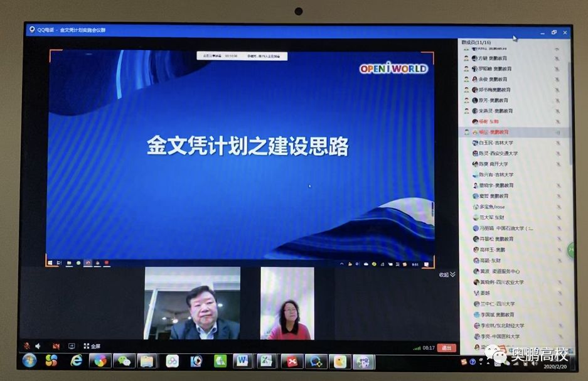Select member 白玉民-吉林大学 in the list
This screenshot has height=381, width=588.
tap(496, 143)
